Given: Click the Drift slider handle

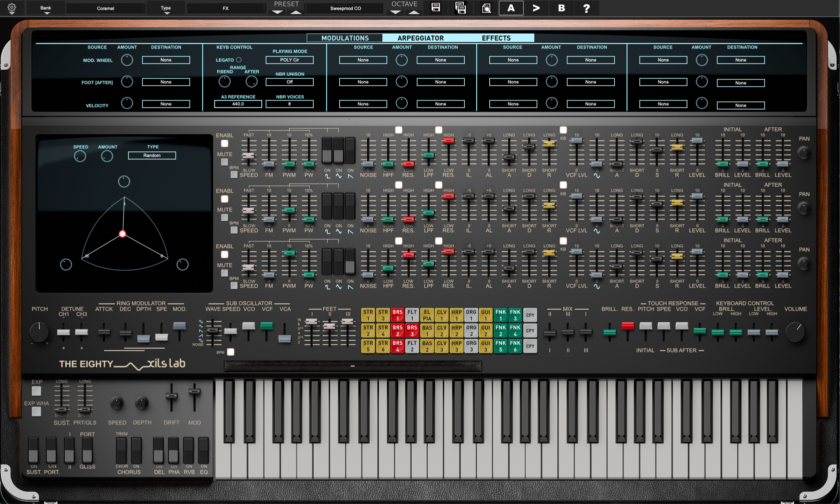Looking at the screenshot, I should point(171,395).
